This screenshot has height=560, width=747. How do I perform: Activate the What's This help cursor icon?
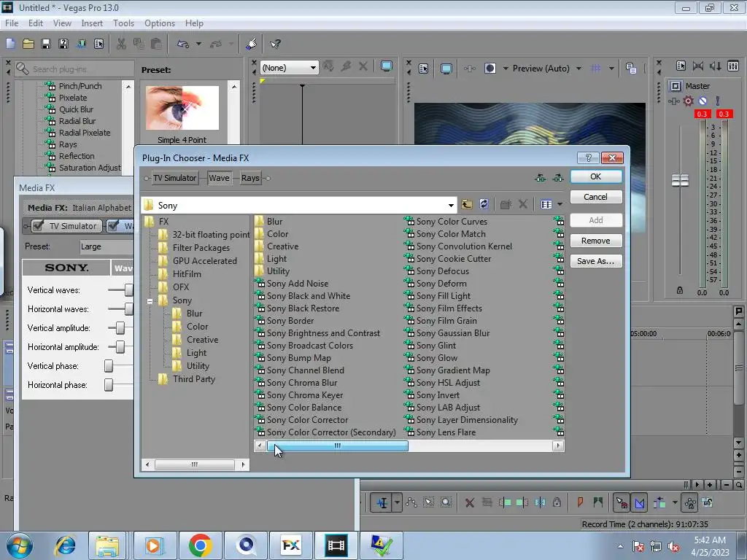[x=275, y=44]
